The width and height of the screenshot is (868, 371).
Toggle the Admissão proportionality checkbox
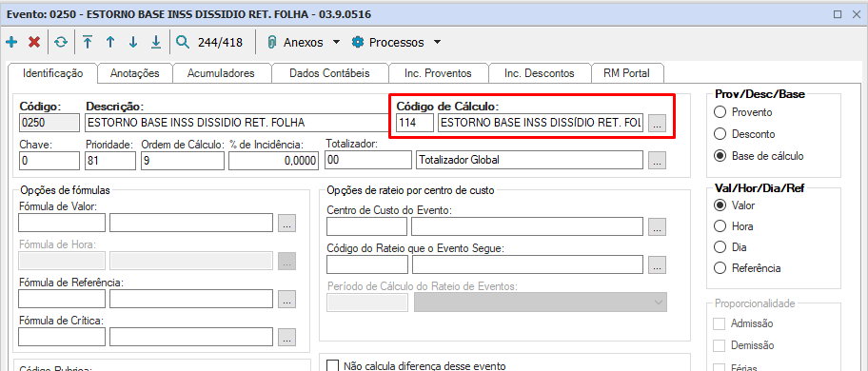point(720,323)
